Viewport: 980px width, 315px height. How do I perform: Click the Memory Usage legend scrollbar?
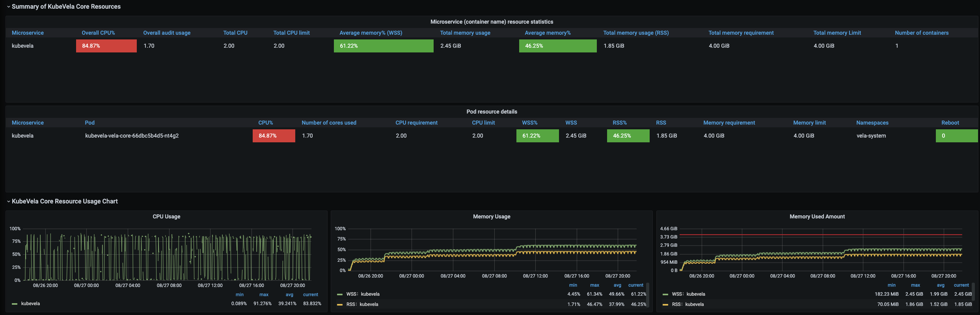648,294
